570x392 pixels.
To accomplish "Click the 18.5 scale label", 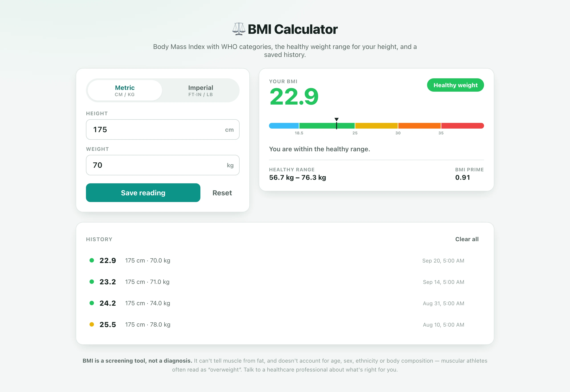I will pos(299,133).
